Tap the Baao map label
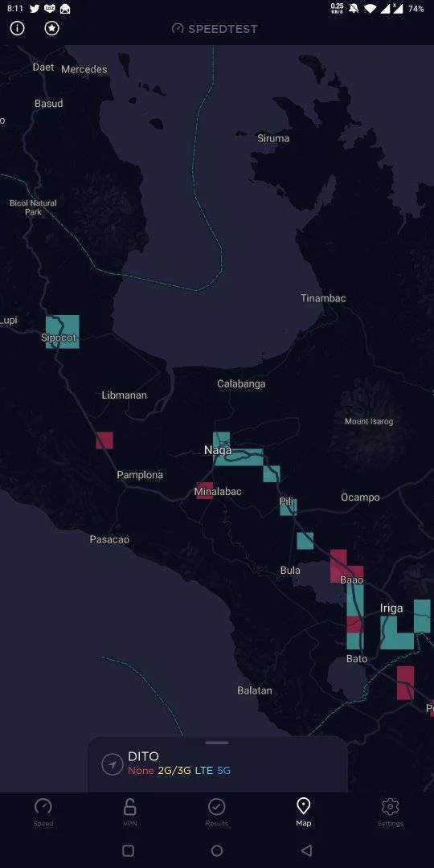This screenshot has height=868, width=434. [x=351, y=580]
